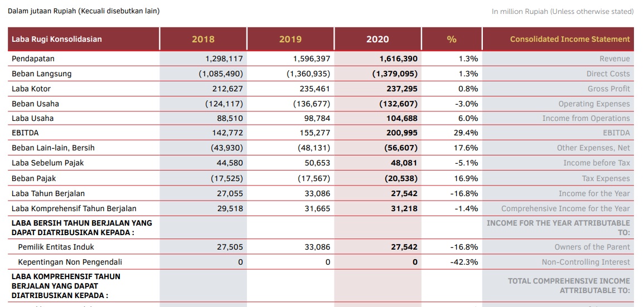
Task: Click Laba Kotor 2018 value 212,627
Action: 227,89
